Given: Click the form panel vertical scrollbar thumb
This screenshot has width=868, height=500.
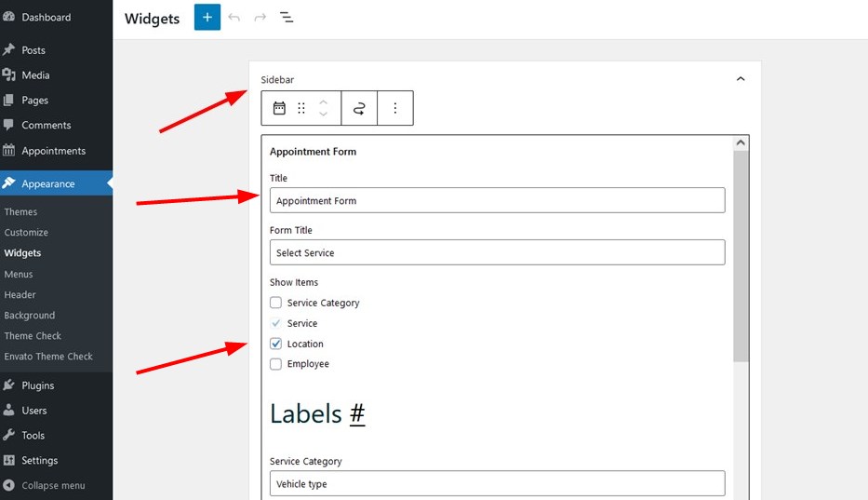Looking at the screenshot, I should (x=741, y=256).
